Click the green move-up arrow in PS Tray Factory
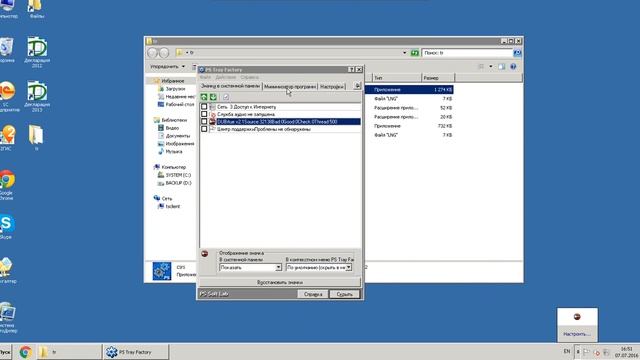640x360 pixels. (204, 97)
